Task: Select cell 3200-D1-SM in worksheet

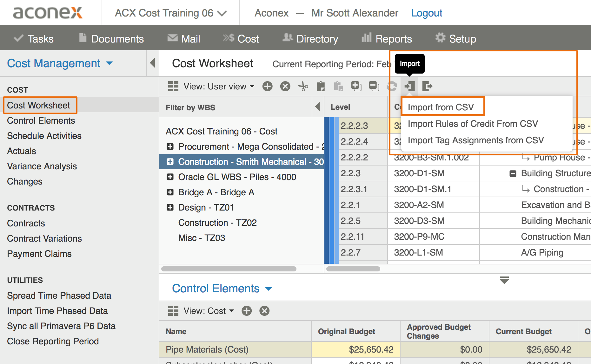Action: point(433,173)
